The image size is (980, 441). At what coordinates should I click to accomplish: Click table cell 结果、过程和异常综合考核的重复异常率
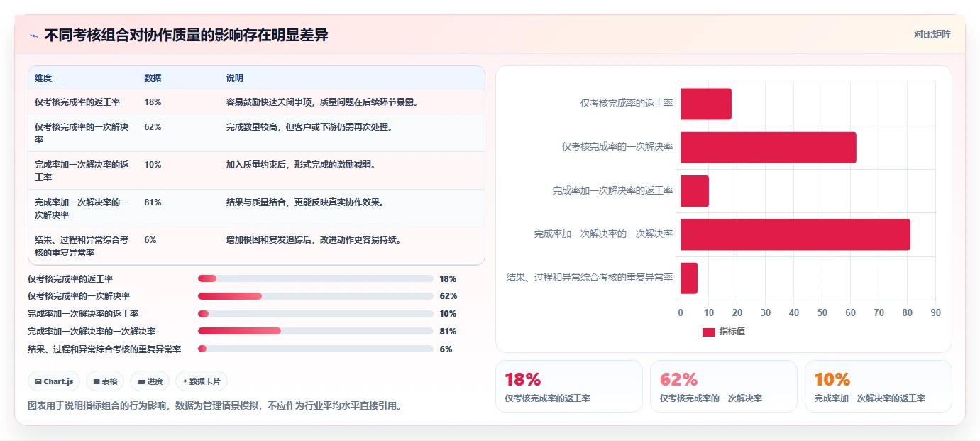[x=82, y=246]
